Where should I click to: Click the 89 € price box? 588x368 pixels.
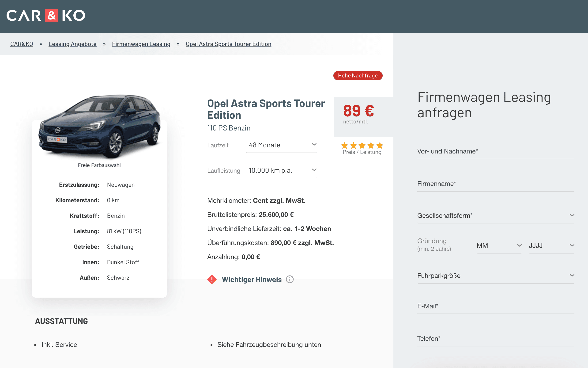point(363,117)
